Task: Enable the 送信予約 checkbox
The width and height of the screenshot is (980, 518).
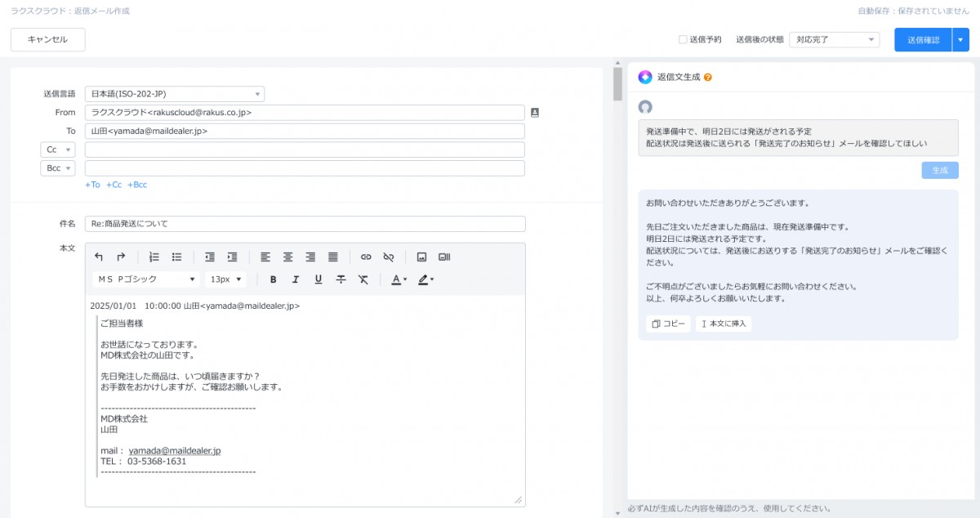Action: pyautogui.click(x=683, y=39)
